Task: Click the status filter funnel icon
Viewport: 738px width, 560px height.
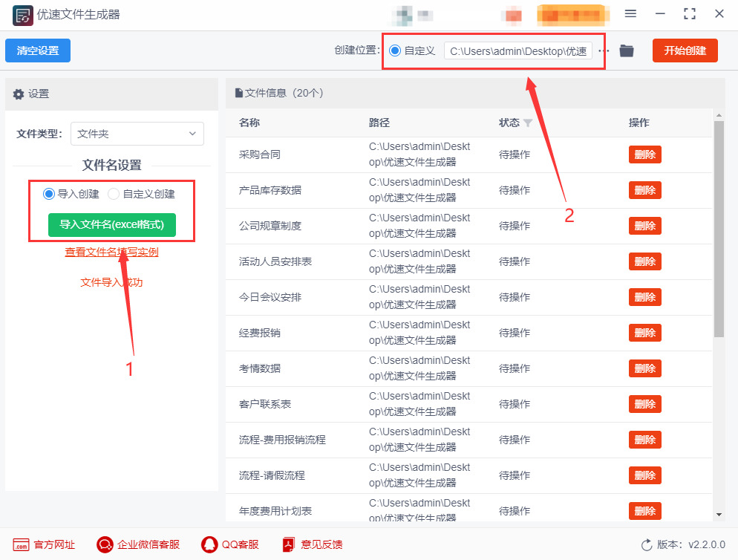Action: tap(528, 123)
